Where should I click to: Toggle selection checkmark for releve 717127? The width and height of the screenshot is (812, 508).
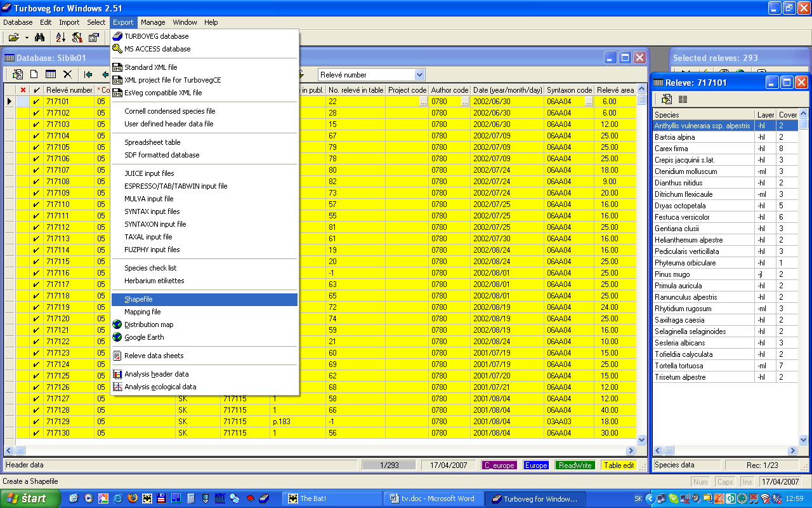point(37,399)
